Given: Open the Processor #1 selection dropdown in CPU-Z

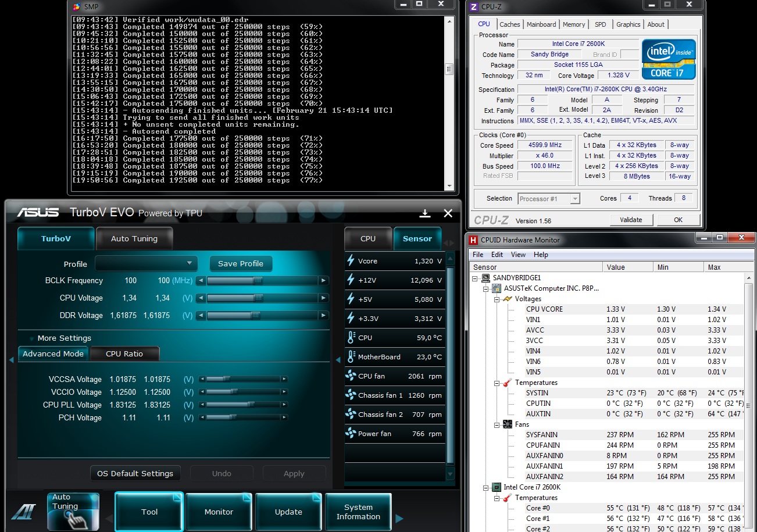Looking at the screenshot, I should [x=549, y=198].
